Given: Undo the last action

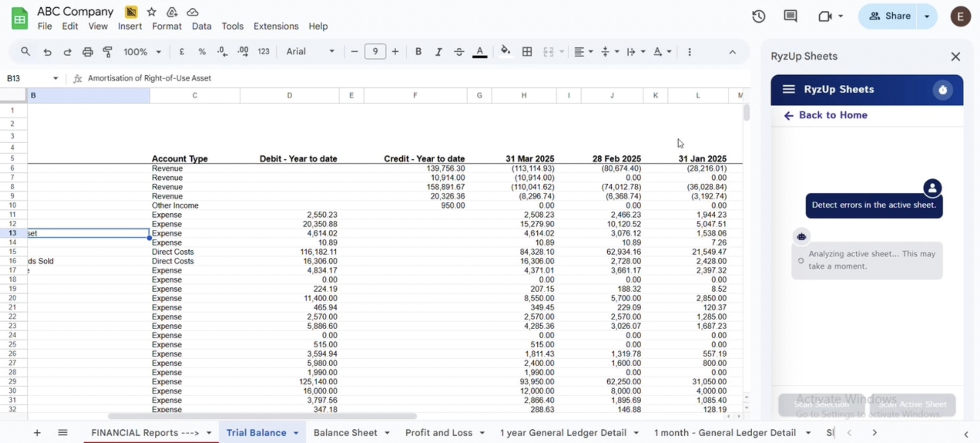Looking at the screenshot, I should (x=47, y=52).
